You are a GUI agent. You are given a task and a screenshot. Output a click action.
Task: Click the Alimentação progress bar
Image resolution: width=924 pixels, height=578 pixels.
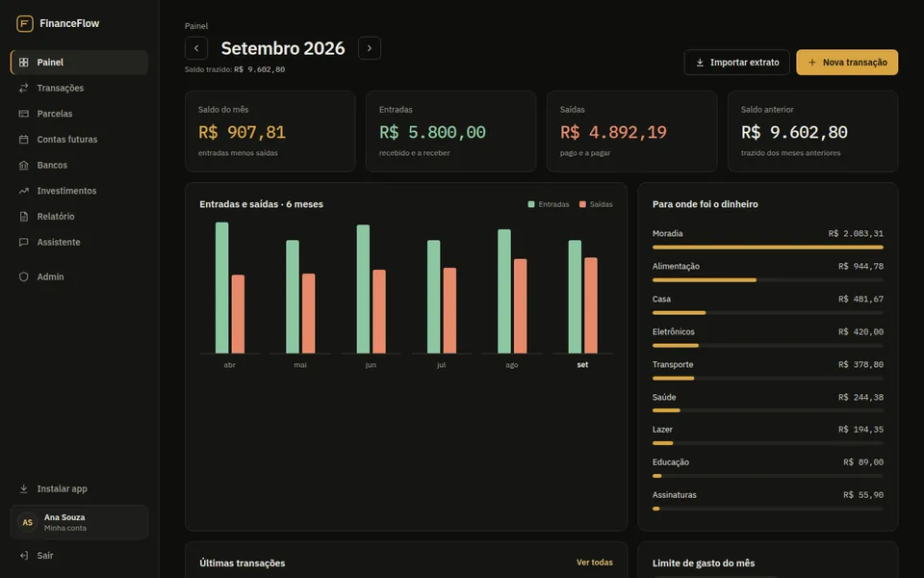[768, 280]
